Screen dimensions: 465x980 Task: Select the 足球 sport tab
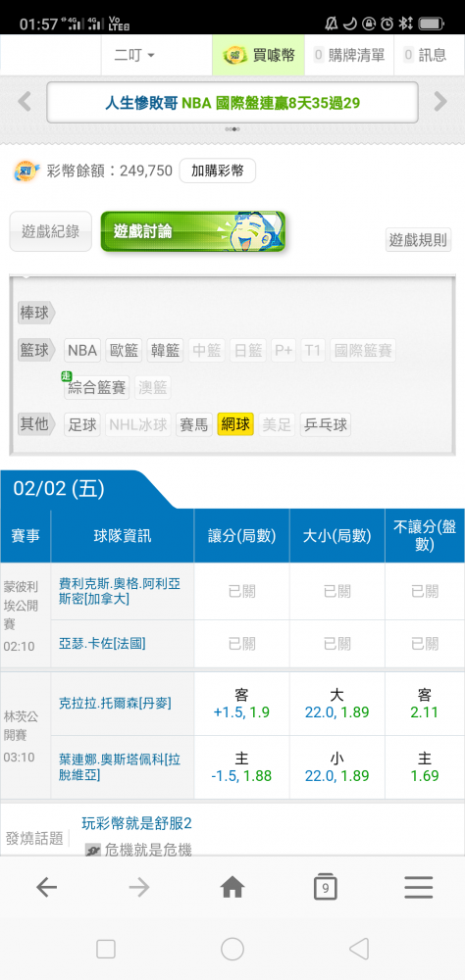tap(82, 425)
